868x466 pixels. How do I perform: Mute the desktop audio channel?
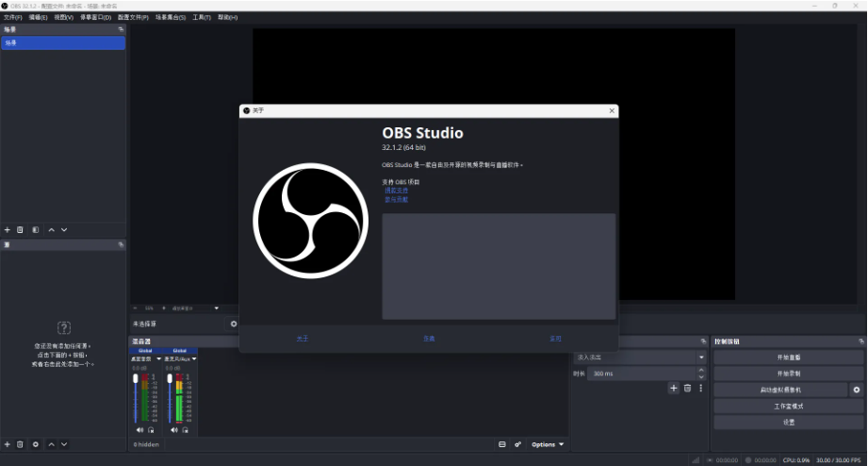[x=140, y=430]
